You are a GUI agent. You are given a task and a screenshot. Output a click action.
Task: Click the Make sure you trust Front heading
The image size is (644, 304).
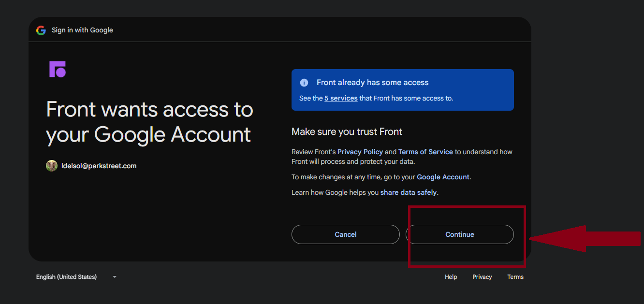click(x=347, y=131)
